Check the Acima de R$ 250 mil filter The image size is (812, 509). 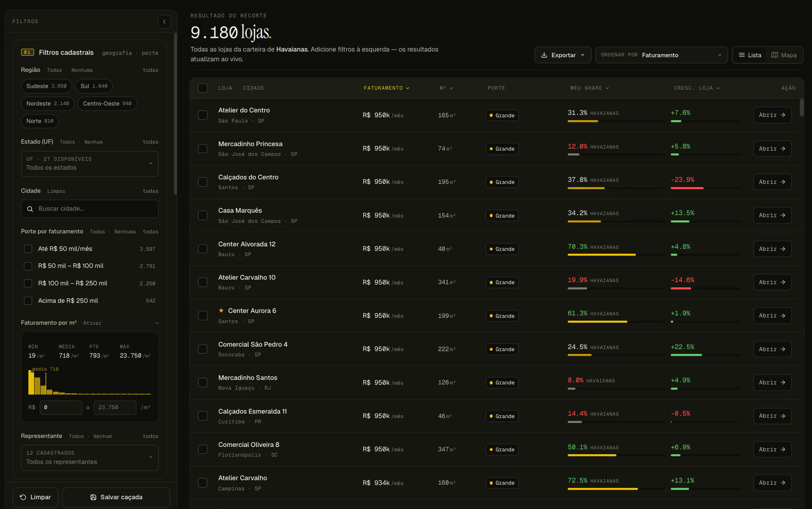pos(28,301)
